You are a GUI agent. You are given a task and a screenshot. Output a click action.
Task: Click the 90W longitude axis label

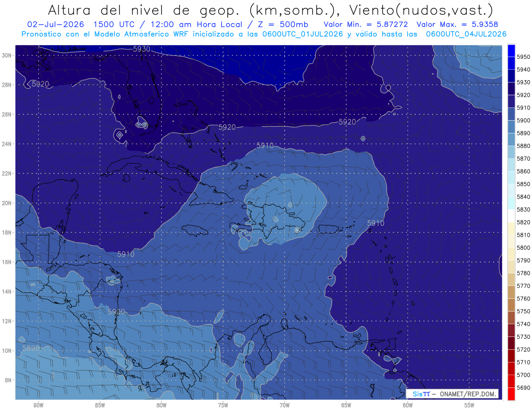38,406
